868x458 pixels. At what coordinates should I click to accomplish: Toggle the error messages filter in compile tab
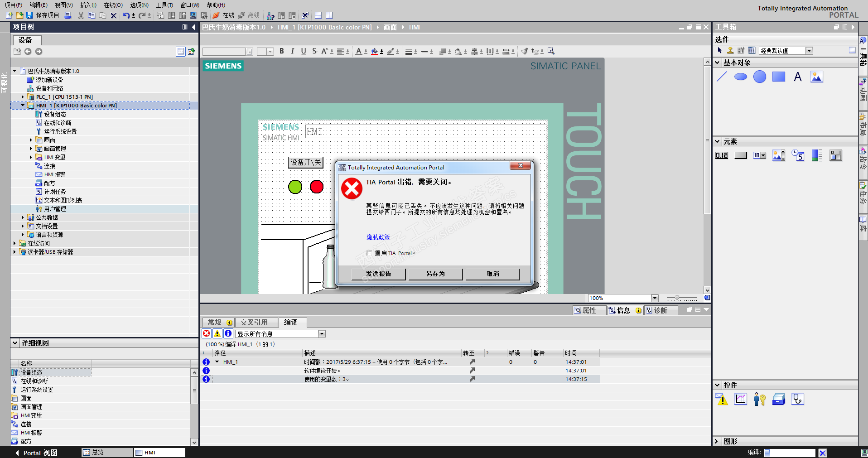coord(207,334)
